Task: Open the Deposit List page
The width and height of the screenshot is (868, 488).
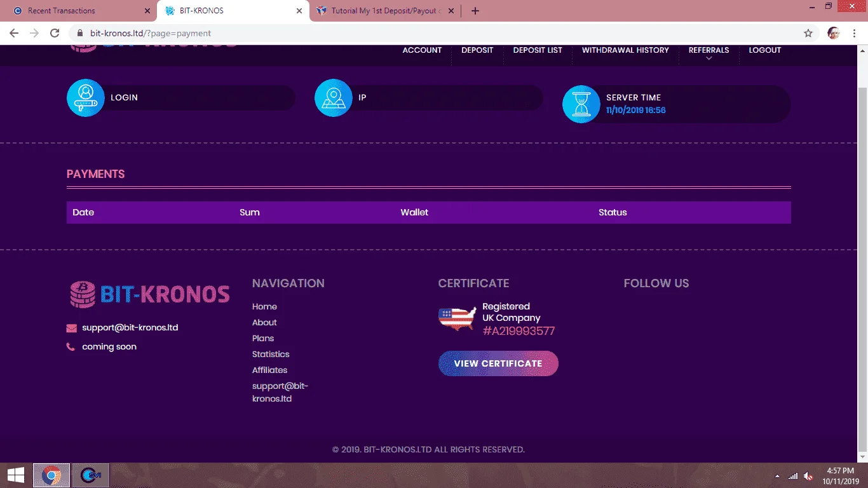Action: [538, 50]
